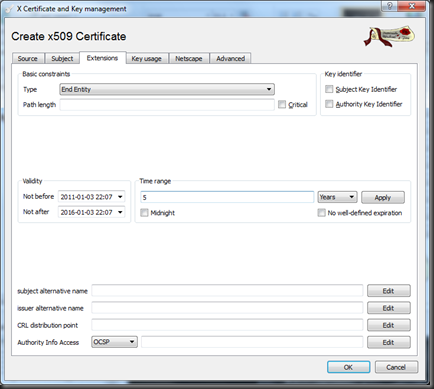This screenshot has height=389, width=434.
Task: Click the Cancel button
Action: pyautogui.click(x=396, y=367)
